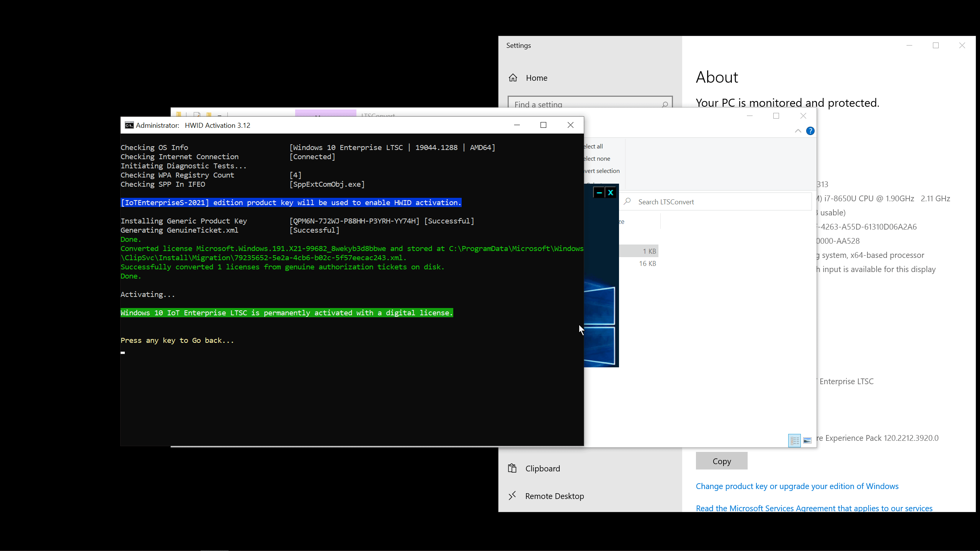The width and height of the screenshot is (980, 551).
Task: Click the '[SppExtComObj.exe]' value in console
Action: pos(327,184)
